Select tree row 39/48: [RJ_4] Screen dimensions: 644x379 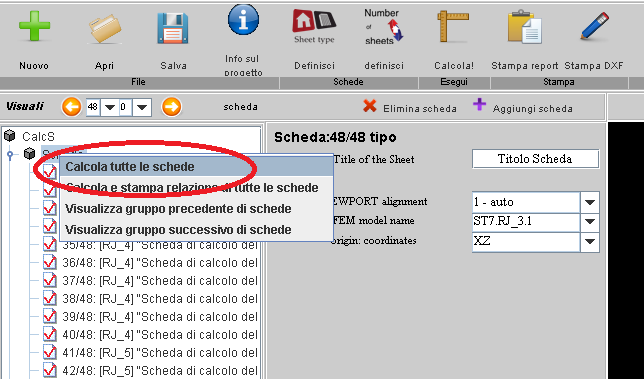pyautogui.click(x=160, y=317)
